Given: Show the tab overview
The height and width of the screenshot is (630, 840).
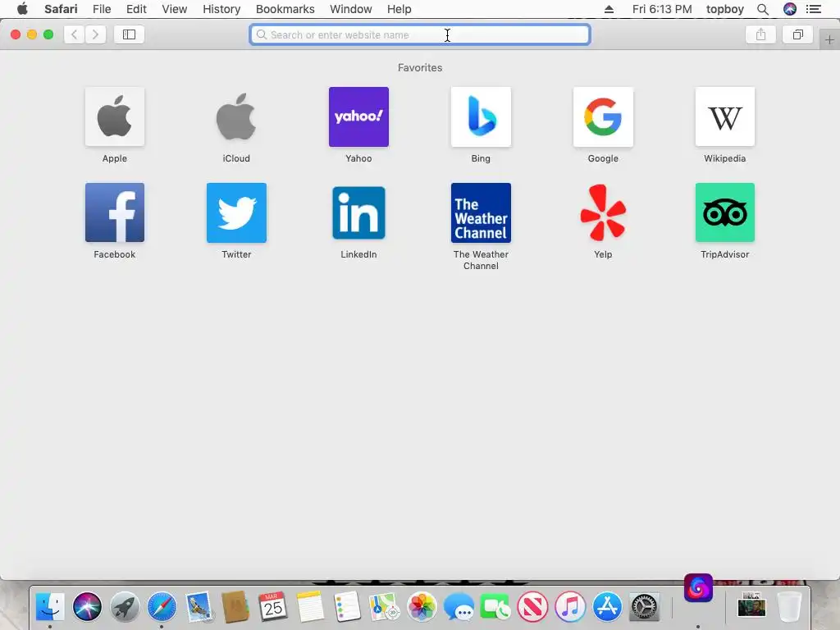Looking at the screenshot, I should point(797,34).
